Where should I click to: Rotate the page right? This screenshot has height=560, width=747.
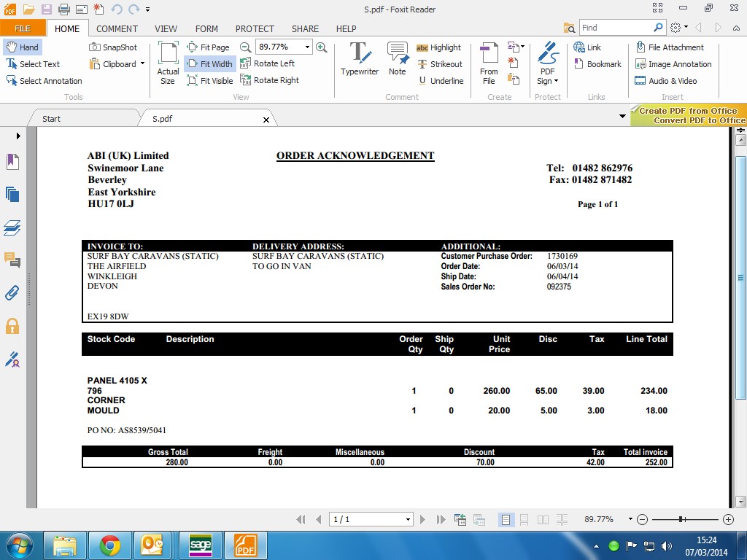pyautogui.click(x=270, y=80)
